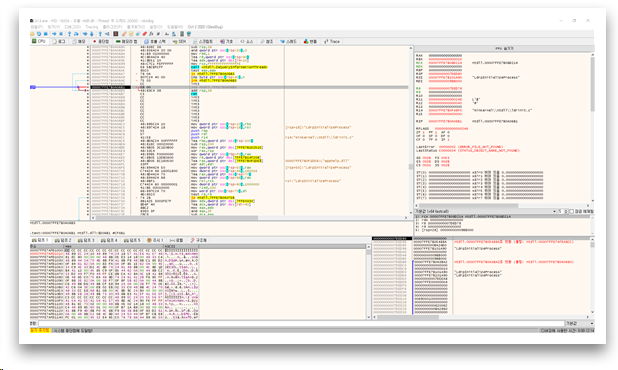Click the Pause execution toolbar icon
The height and width of the screenshot is (370, 618).
(x=61, y=34)
